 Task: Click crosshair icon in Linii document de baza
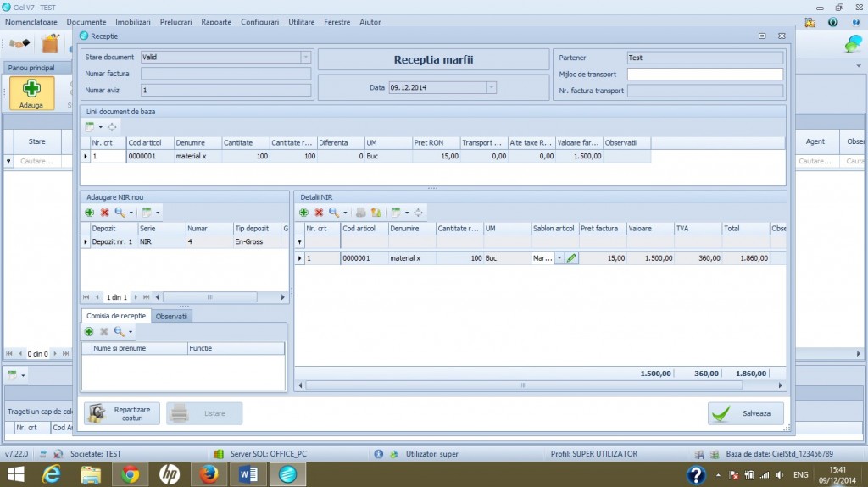[x=112, y=127]
